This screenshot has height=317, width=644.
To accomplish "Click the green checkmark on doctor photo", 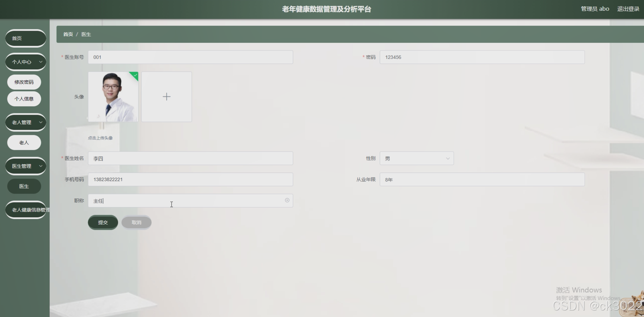I will pyautogui.click(x=135, y=75).
